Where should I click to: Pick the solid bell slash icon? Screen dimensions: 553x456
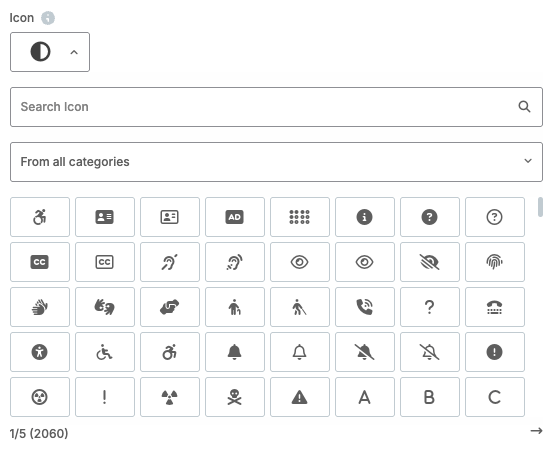pos(365,352)
